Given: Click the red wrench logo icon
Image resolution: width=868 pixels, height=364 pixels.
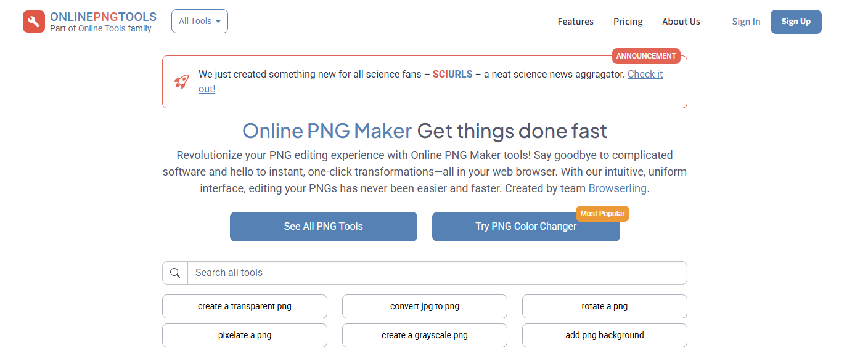Looking at the screenshot, I should click(x=33, y=22).
